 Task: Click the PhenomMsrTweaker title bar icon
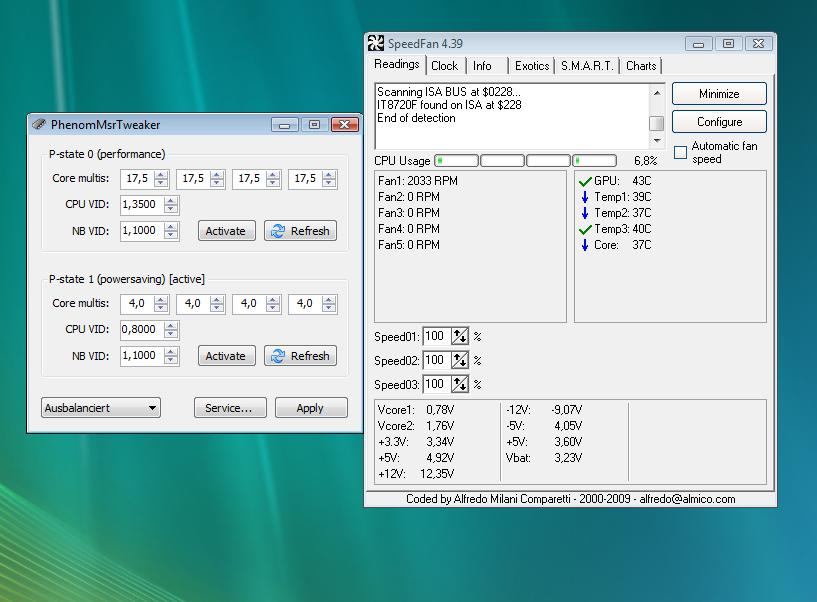39,124
